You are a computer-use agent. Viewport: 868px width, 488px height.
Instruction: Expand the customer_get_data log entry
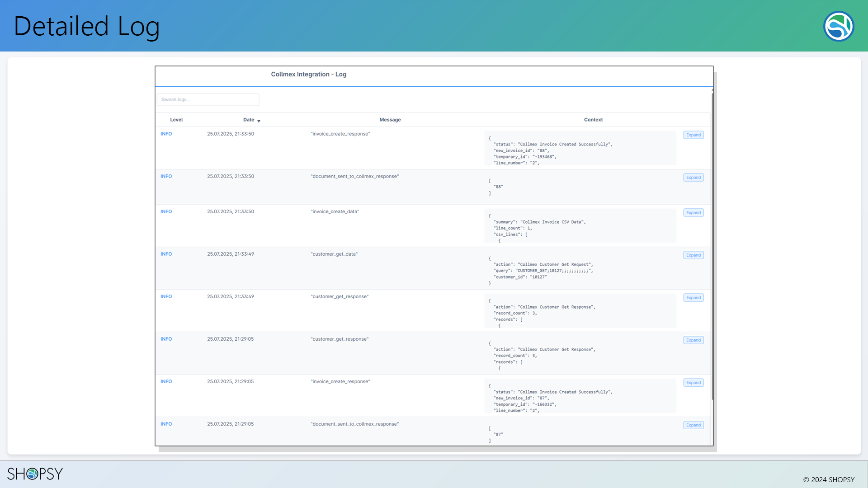[693, 255]
